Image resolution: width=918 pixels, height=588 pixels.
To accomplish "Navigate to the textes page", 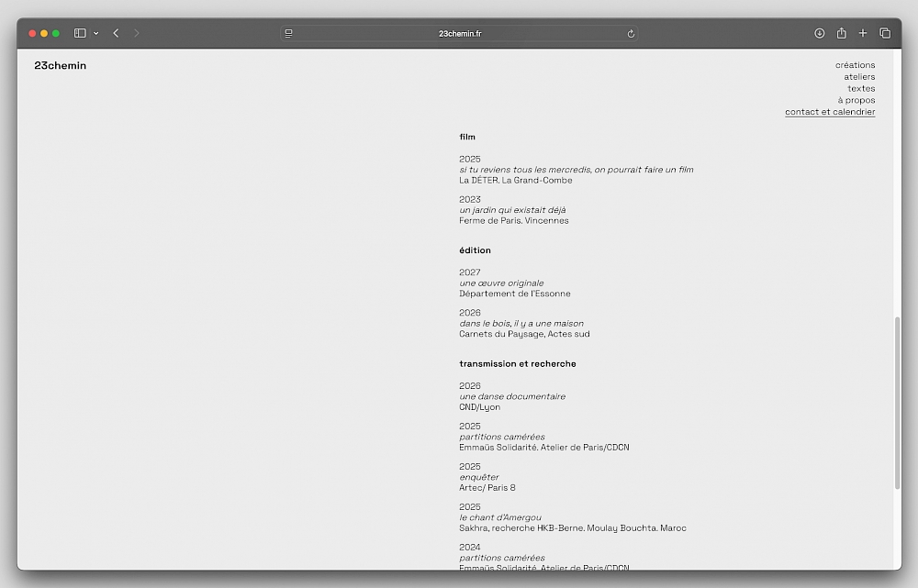I will 861,89.
